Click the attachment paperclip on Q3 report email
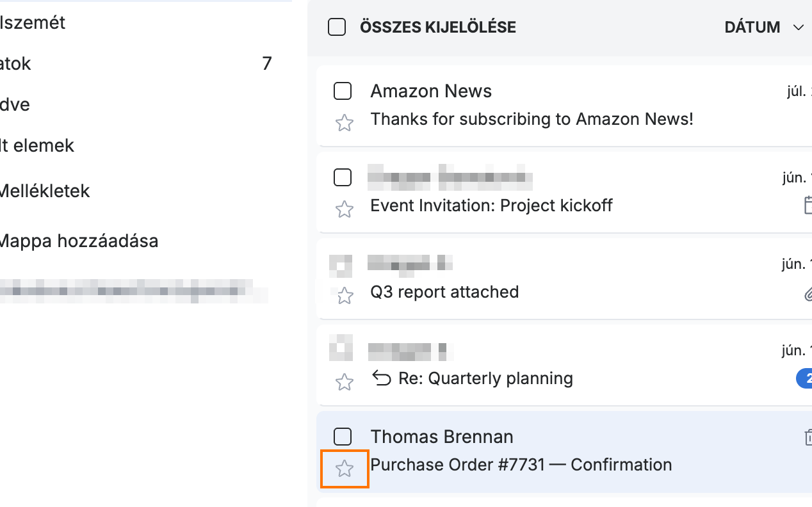This screenshot has height=507, width=812. pyautogui.click(x=808, y=294)
